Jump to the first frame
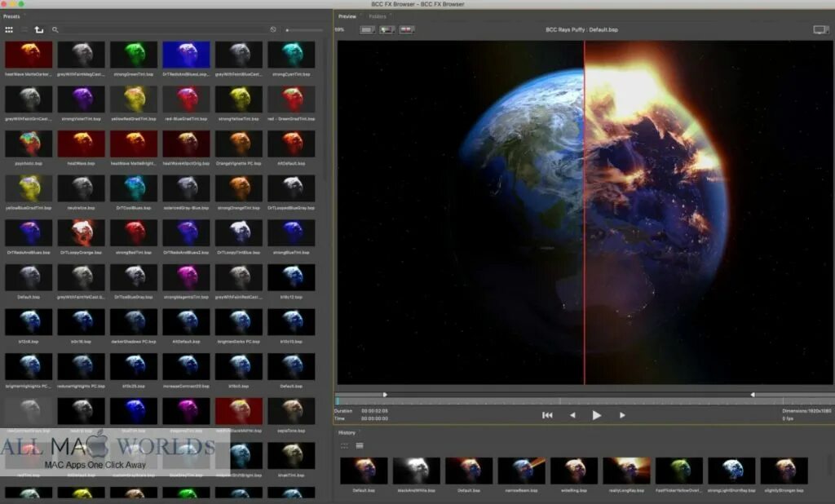Screen dimensions: 835x504 pyautogui.click(x=547, y=415)
